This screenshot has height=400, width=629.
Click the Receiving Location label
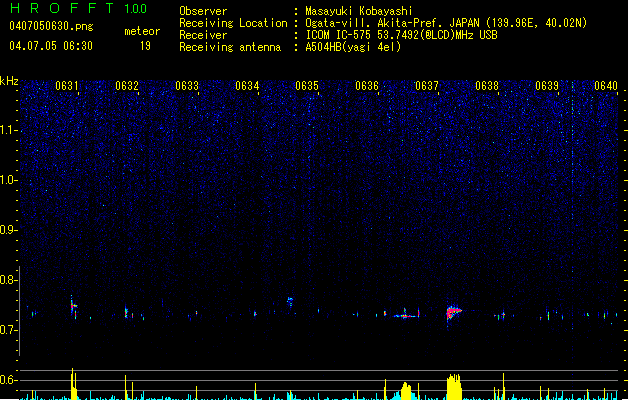(233, 23)
